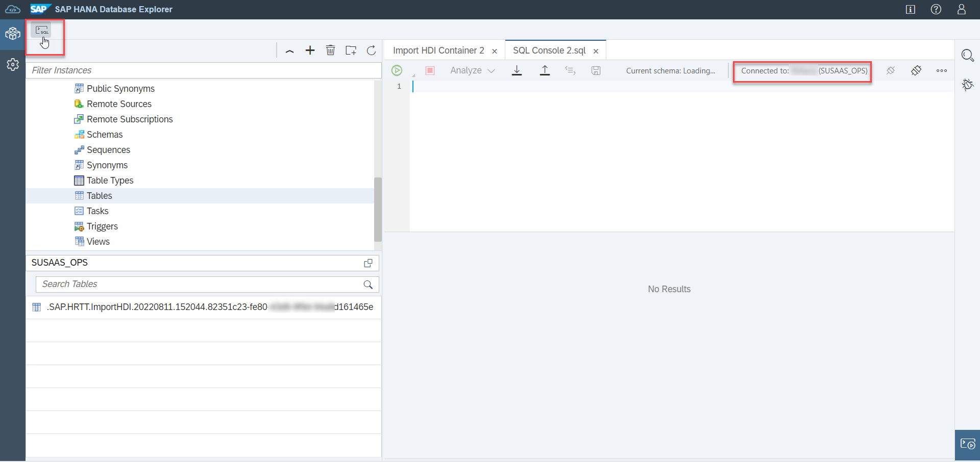The width and height of the screenshot is (980, 462).
Task: Open the cloud logo in the top-left corner
Action: tap(13, 9)
